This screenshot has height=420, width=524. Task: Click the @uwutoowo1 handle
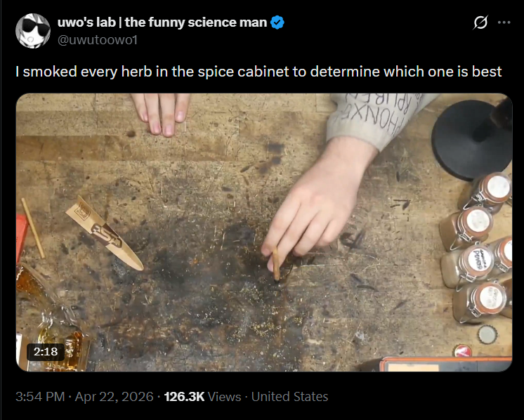pos(98,40)
